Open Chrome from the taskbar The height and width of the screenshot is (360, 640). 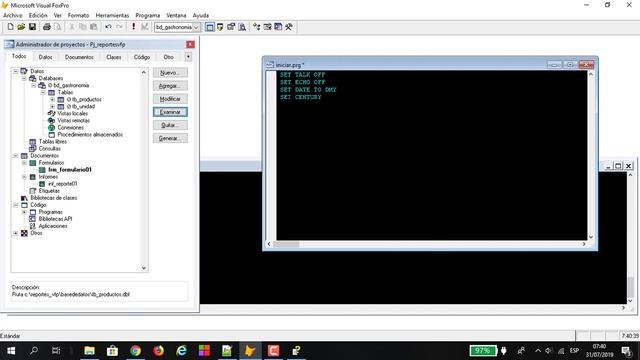coord(136,351)
